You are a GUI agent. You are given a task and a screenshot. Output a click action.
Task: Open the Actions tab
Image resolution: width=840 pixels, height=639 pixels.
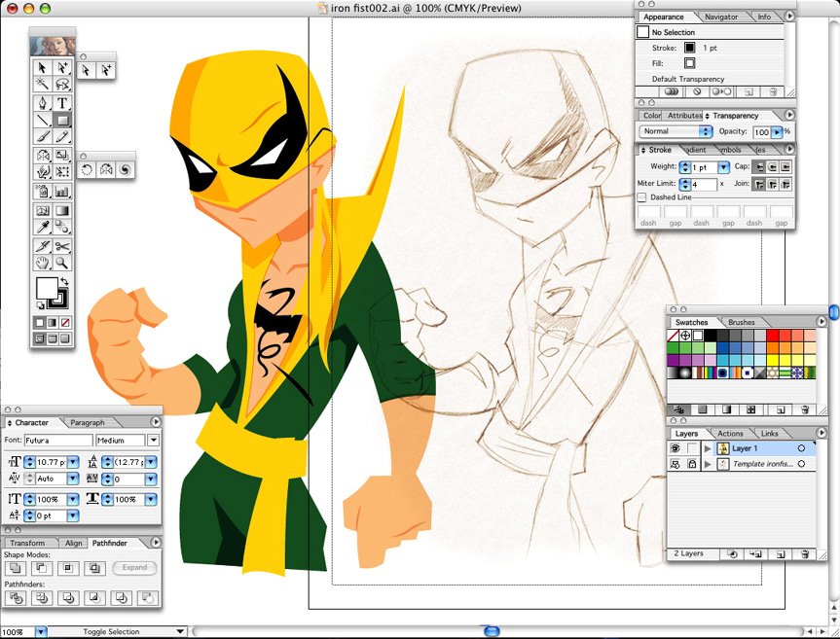[x=730, y=434]
